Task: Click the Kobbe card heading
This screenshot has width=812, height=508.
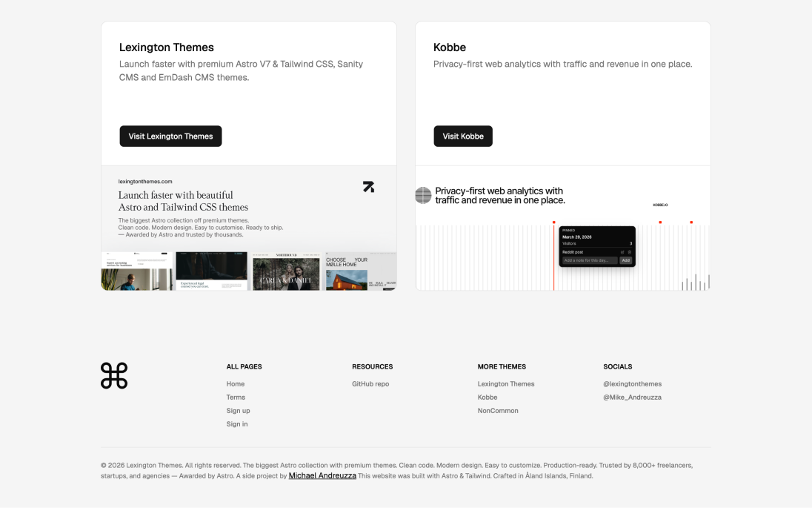Action: click(450, 47)
